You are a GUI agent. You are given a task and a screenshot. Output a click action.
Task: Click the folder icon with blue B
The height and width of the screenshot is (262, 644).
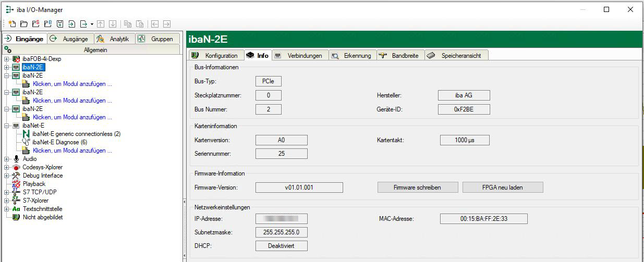pyautogui.click(x=48, y=24)
